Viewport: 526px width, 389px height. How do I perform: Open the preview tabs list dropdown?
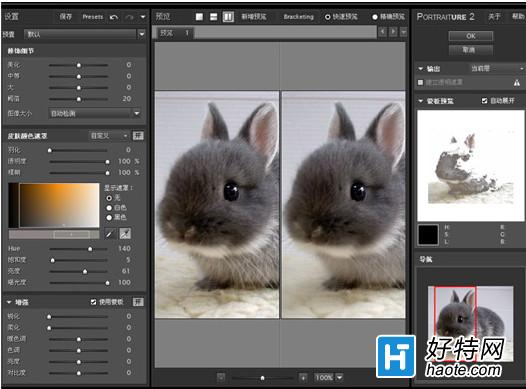point(404,32)
